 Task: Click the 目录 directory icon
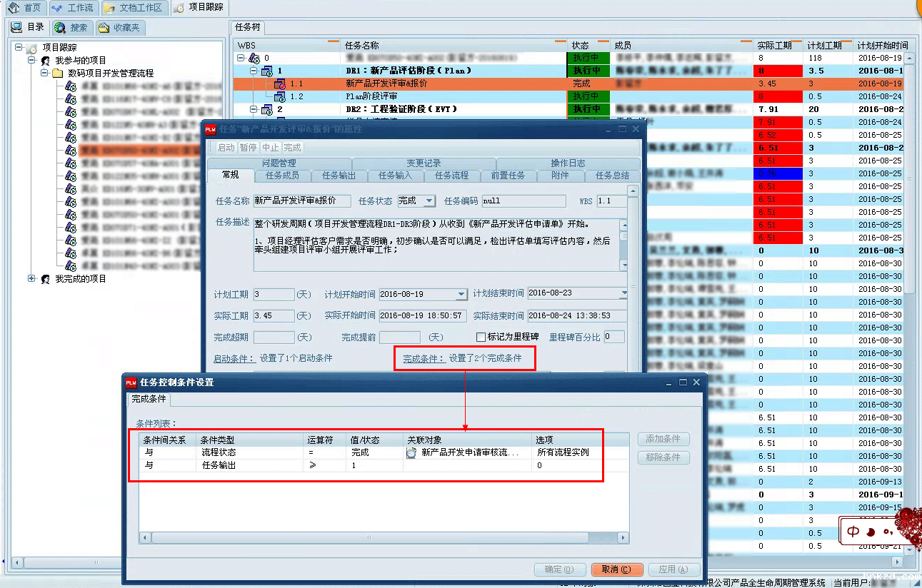[16, 28]
